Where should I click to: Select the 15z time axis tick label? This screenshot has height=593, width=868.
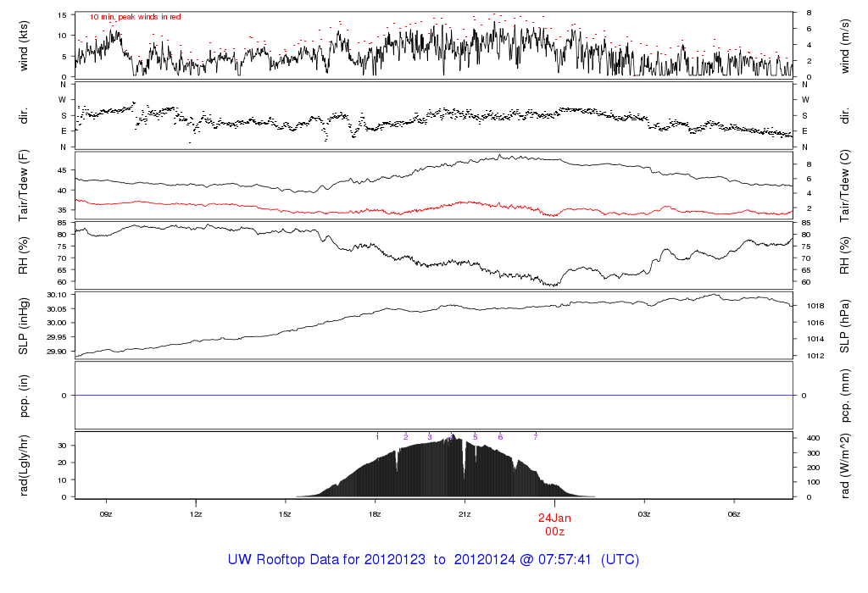pyautogui.click(x=286, y=513)
